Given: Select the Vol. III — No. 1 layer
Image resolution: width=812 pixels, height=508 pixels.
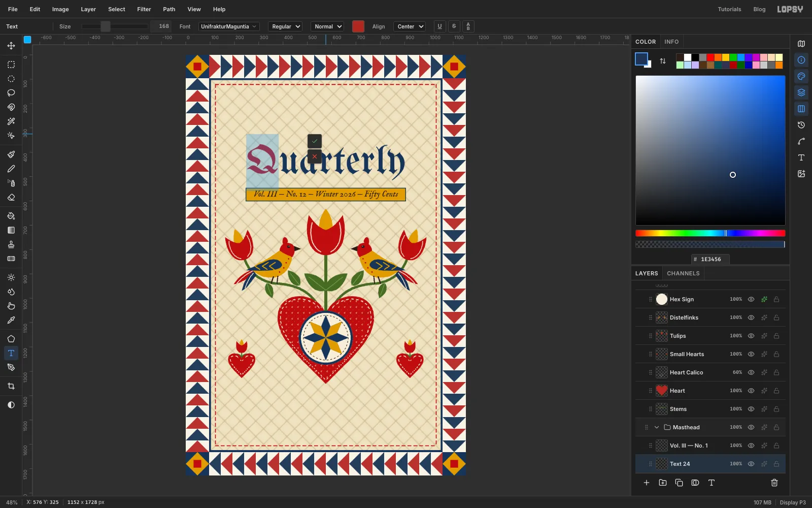Looking at the screenshot, I should coord(710,446).
